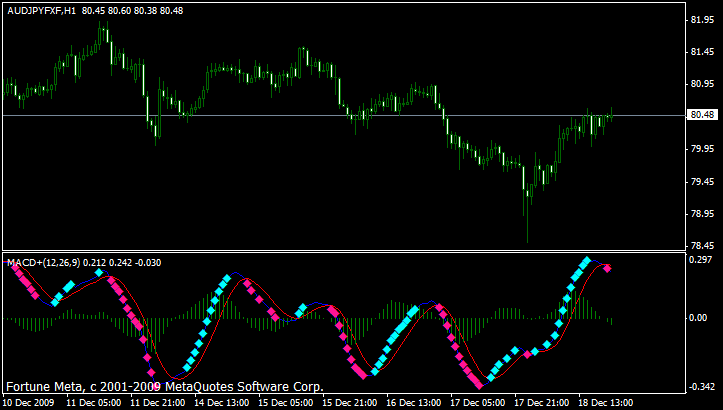The image size is (723, 410).
Task: Click the last pink diamond on MACD
Action: (x=608, y=268)
